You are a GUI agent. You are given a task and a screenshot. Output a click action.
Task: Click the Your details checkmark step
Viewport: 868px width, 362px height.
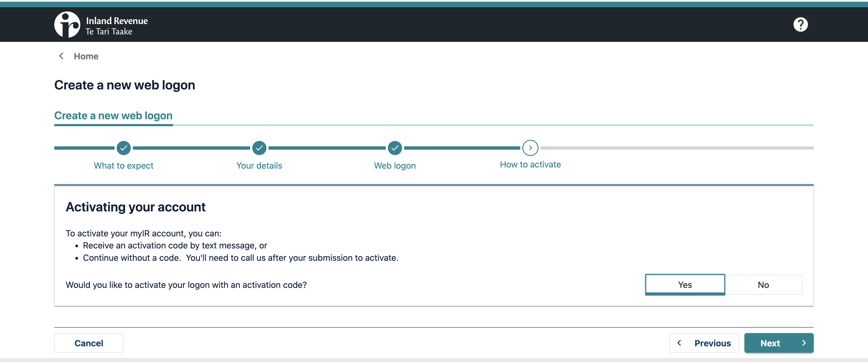click(x=259, y=148)
